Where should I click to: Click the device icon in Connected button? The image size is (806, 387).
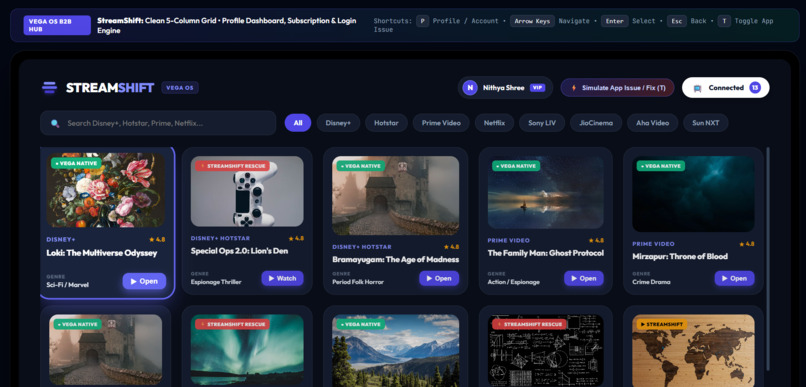tap(697, 88)
